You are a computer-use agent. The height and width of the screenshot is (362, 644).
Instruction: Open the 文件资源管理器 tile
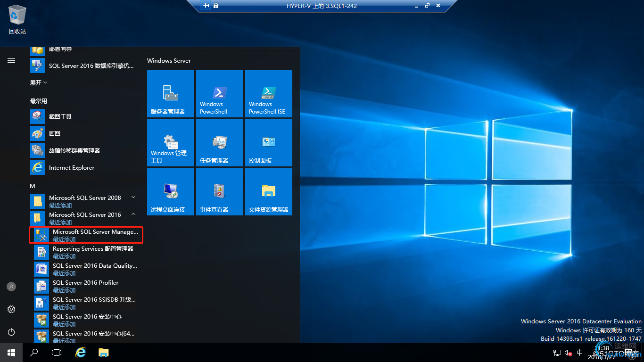coord(269,192)
